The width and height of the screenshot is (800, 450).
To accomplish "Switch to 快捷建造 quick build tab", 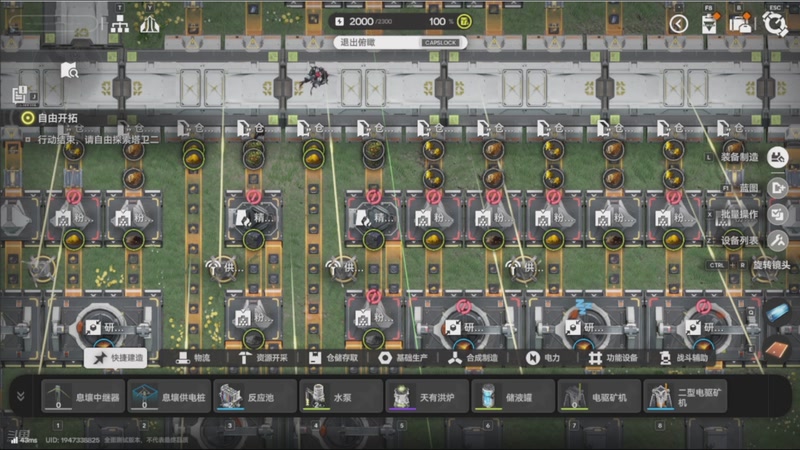I will click(115, 358).
